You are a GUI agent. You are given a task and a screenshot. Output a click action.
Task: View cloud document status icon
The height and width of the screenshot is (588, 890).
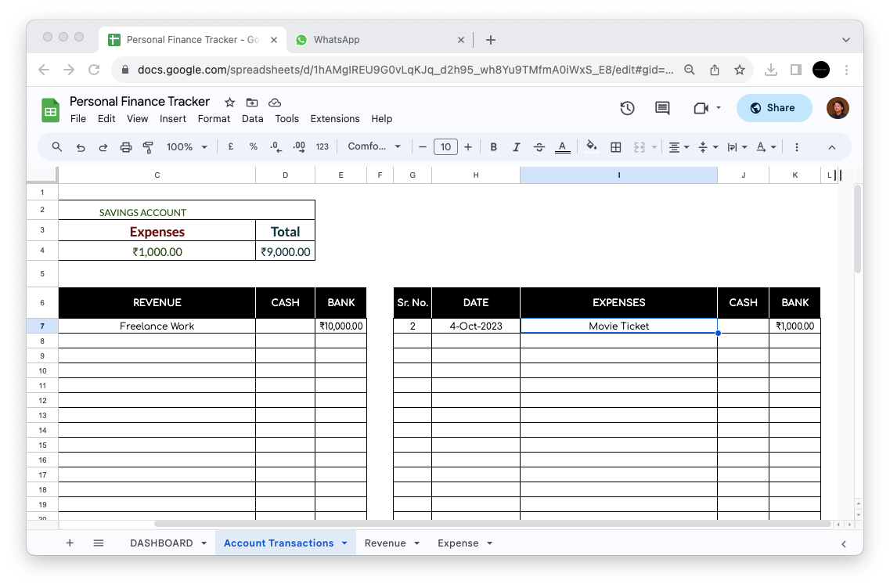click(x=275, y=103)
